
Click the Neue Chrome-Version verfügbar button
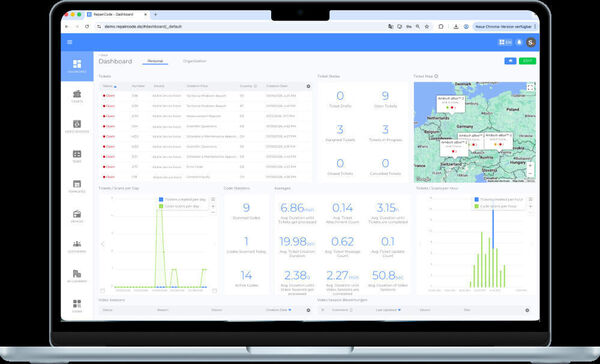click(503, 26)
